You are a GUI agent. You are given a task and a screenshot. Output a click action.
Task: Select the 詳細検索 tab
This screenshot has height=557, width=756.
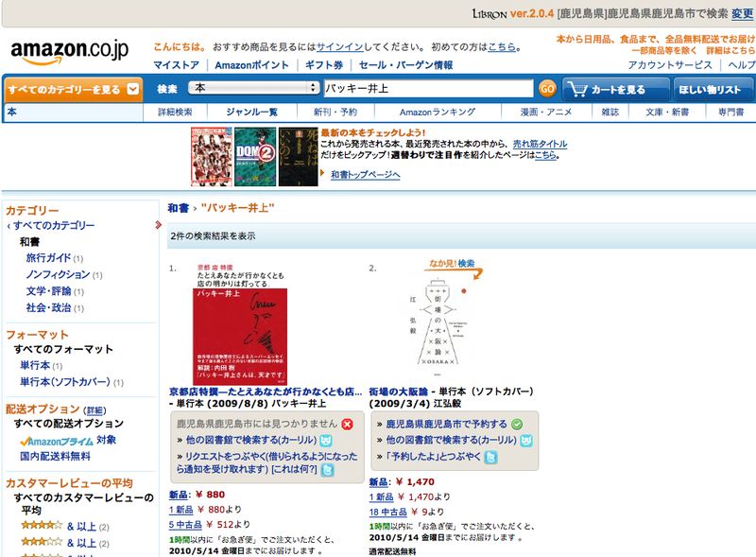[x=175, y=112]
